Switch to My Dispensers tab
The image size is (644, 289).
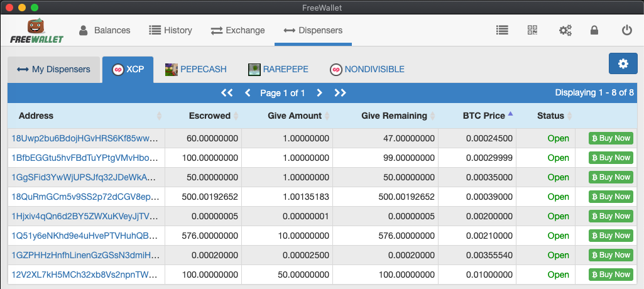tap(54, 69)
